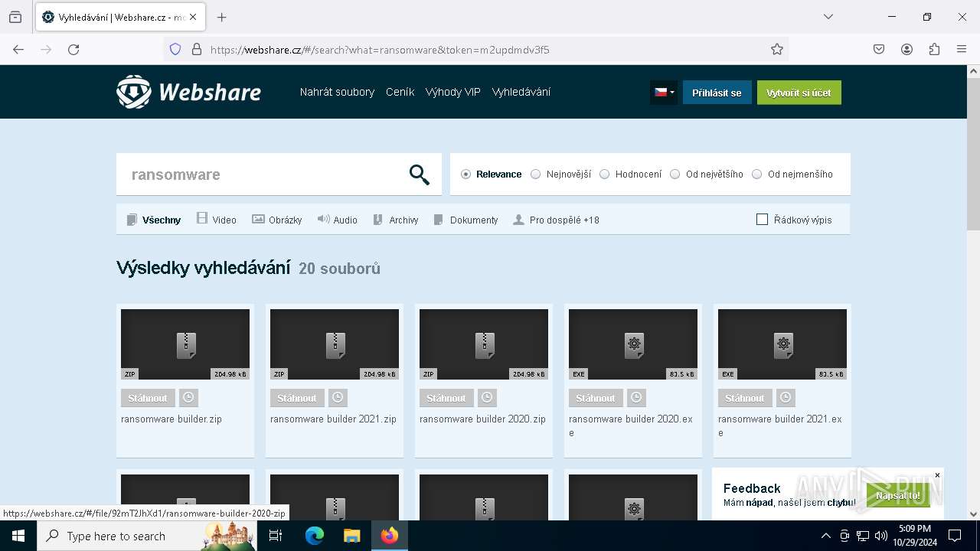The width and height of the screenshot is (980, 551).
Task: Open ransomware builder 2021.exe thumbnail
Action: click(782, 344)
